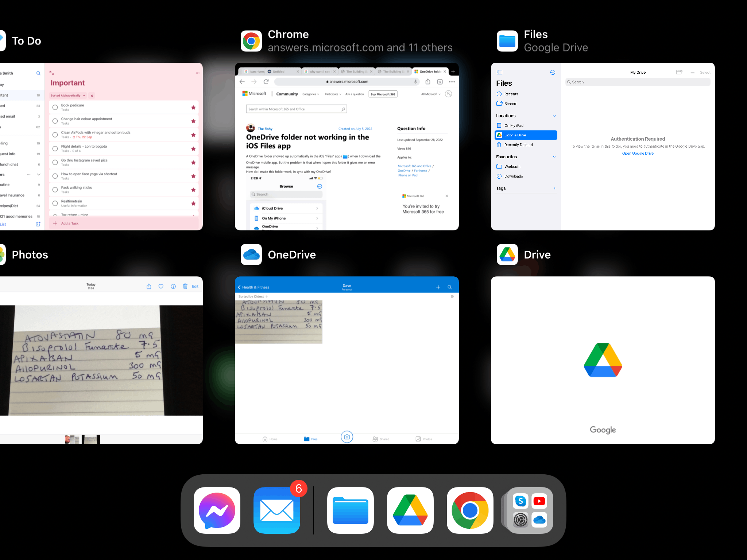This screenshot has width=747, height=560.
Task: Click the search icon in To Do
Action: [x=38, y=73]
